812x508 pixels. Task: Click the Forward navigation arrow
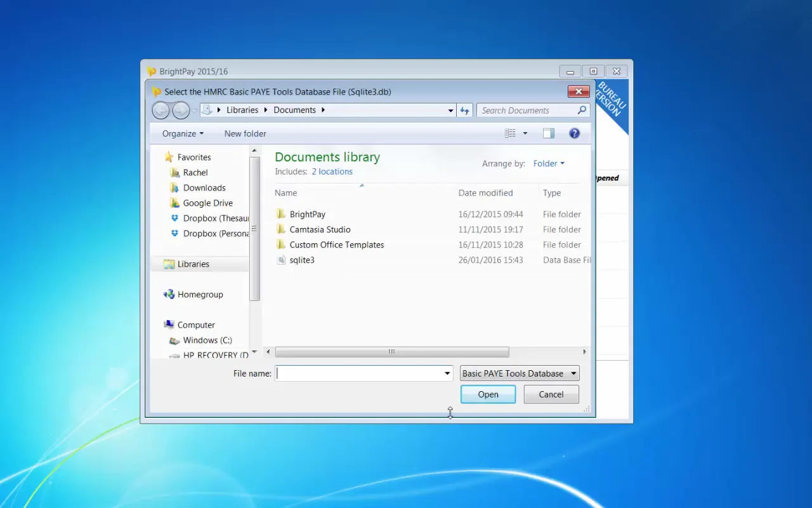[x=181, y=110]
